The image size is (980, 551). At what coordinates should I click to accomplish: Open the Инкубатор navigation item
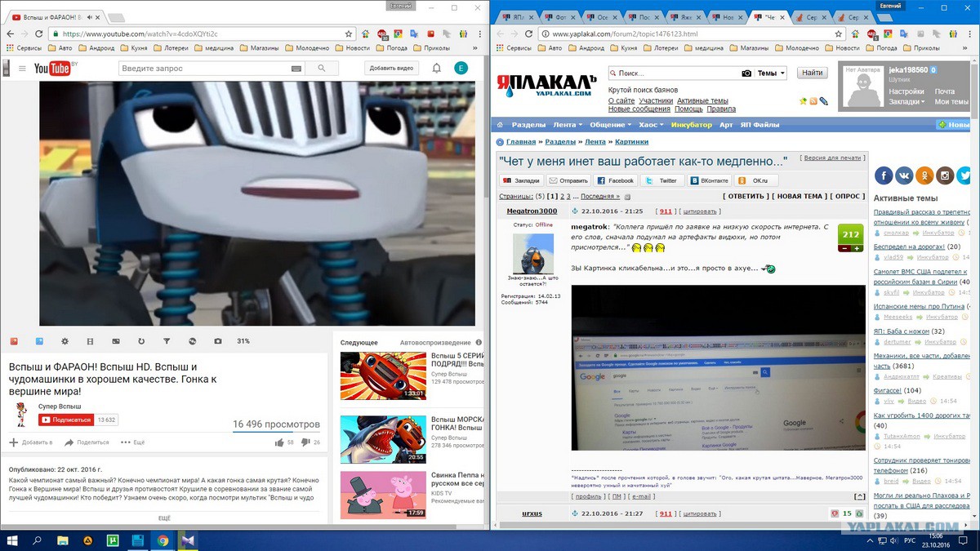pyautogui.click(x=691, y=125)
